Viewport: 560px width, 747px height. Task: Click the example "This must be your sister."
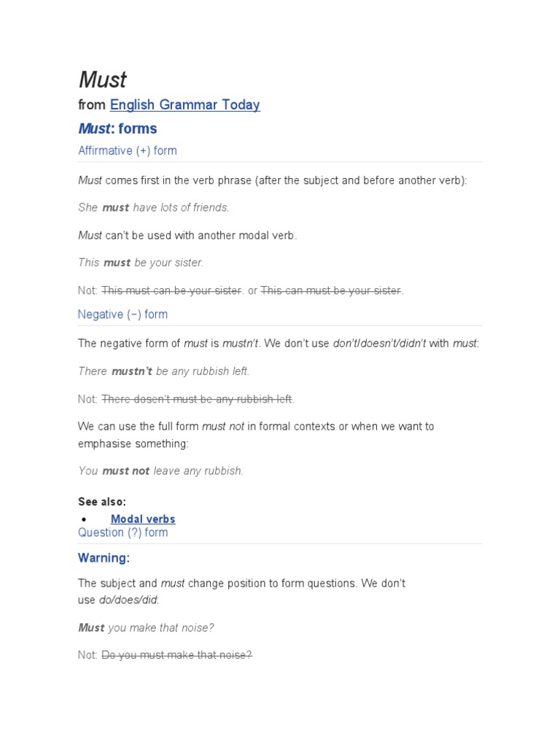[x=141, y=263]
